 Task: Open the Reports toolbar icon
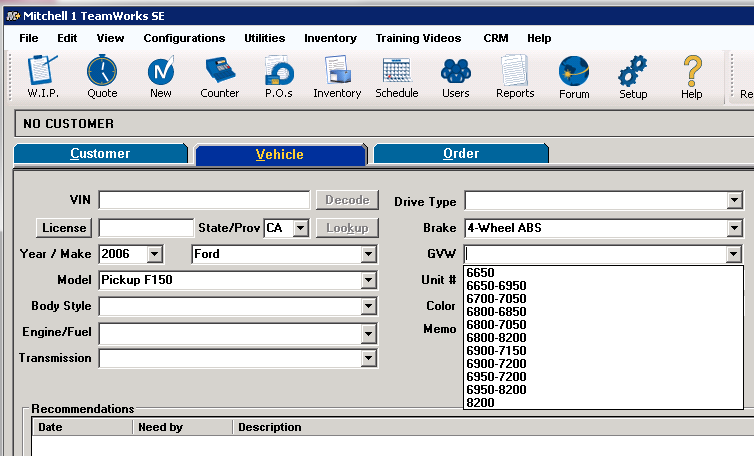pyautogui.click(x=515, y=76)
